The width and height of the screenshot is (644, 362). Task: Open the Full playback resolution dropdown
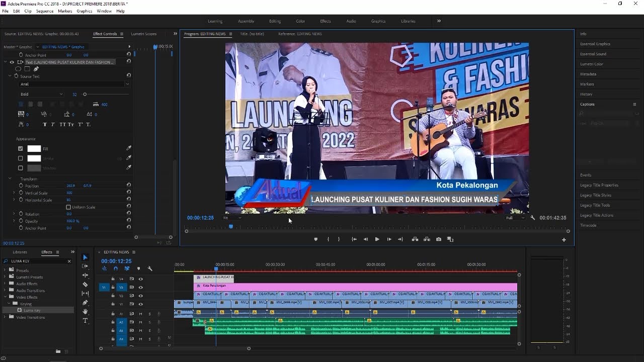coord(515,218)
